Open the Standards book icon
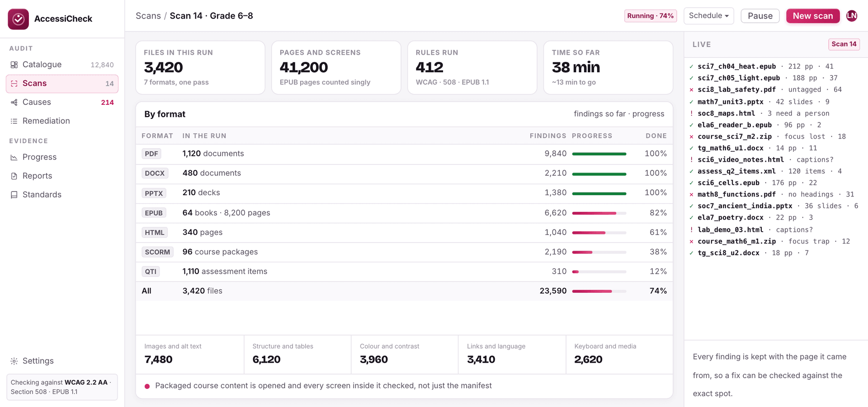 [14, 195]
